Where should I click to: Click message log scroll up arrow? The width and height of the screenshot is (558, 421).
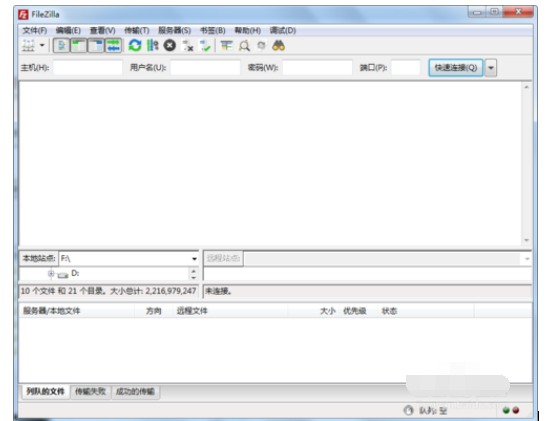pyautogui.click(x=527, y=87)
